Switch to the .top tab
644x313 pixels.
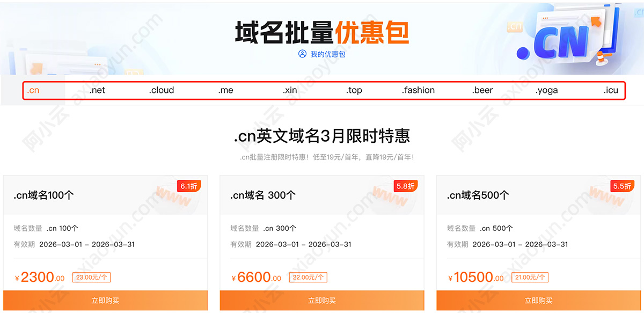[x=354, y=90]
